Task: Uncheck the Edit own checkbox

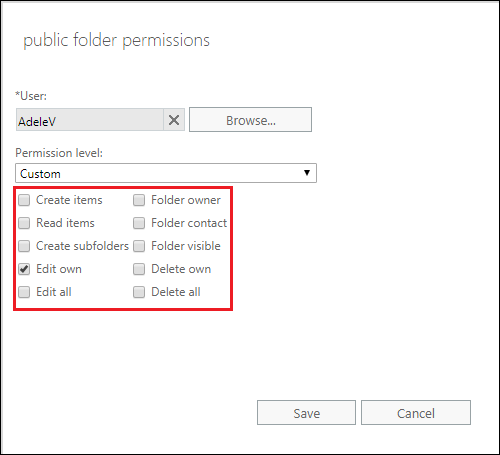Action: 24,269
